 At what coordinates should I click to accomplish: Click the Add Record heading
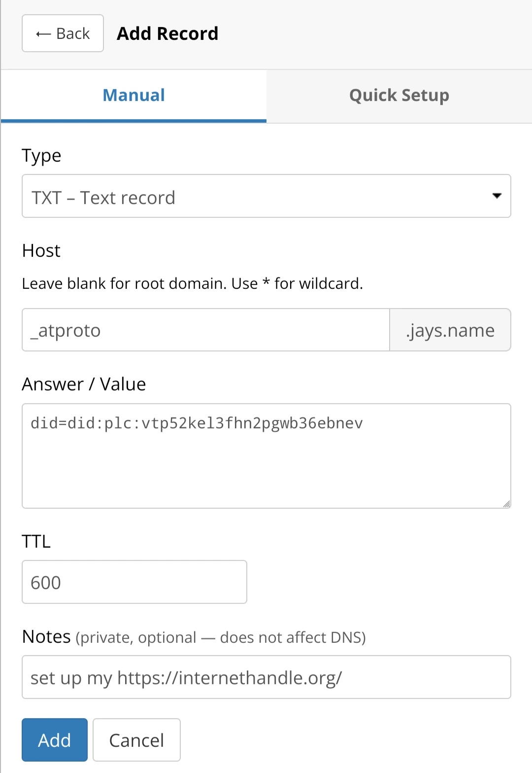167,34
